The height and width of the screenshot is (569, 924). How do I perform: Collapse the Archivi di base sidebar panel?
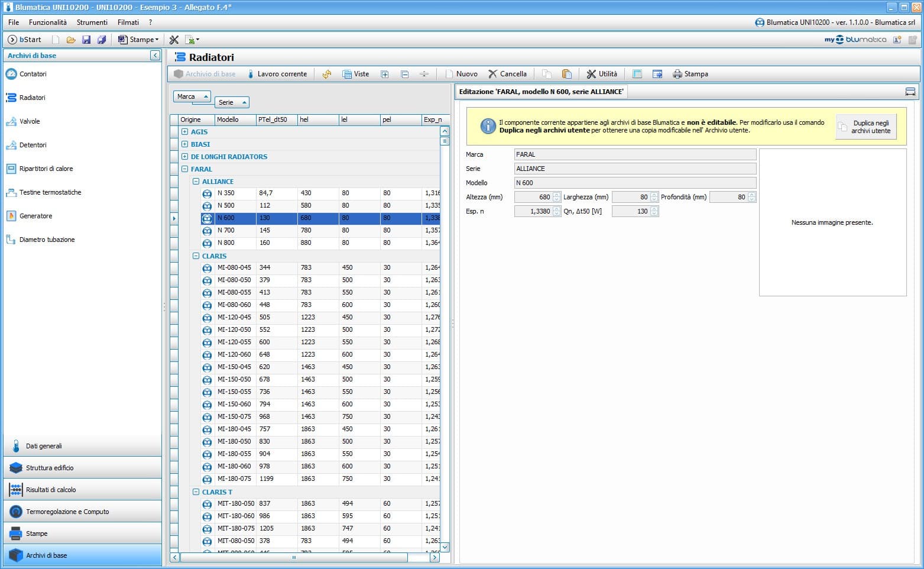(155, 55)
